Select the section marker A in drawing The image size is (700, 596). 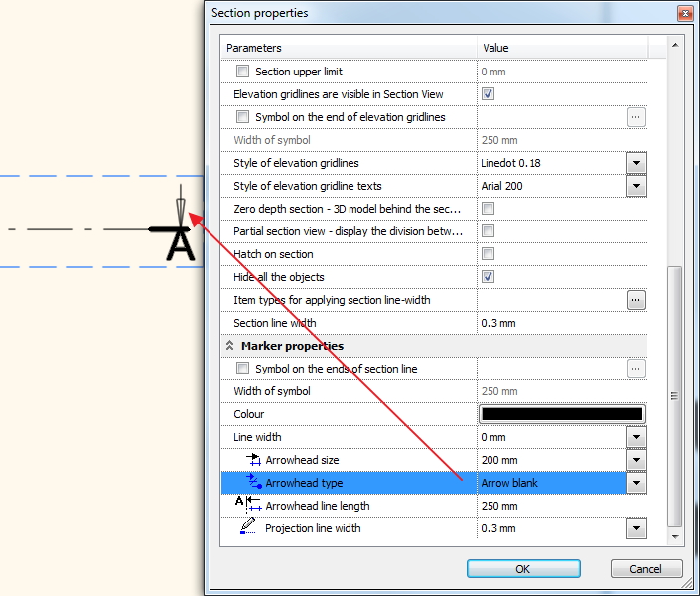[181, 243]
